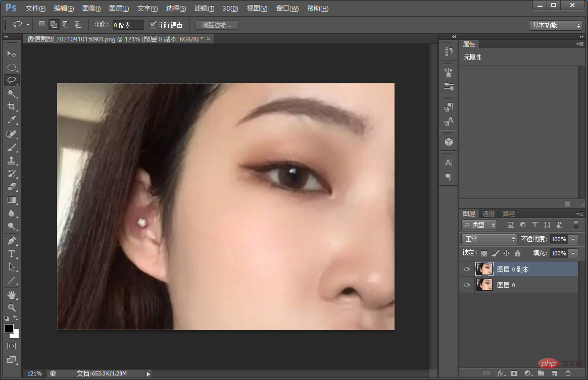The image size is (588, 380).
Task: Click the 调整边缘 refine edge button
Action: 217,24
